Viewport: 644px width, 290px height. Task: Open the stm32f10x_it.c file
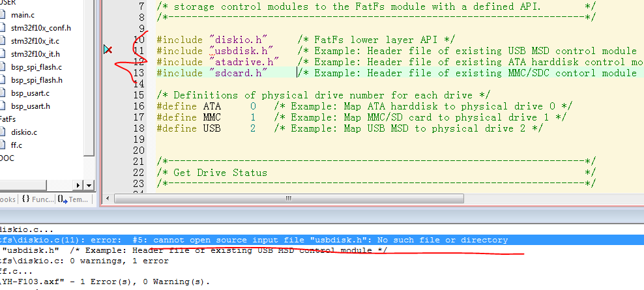click(35, 41)
